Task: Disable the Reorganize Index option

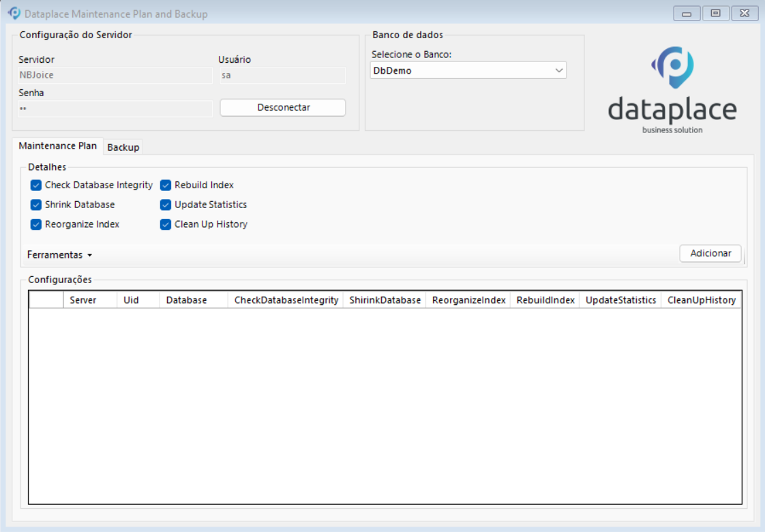Action: coord(35,224)
